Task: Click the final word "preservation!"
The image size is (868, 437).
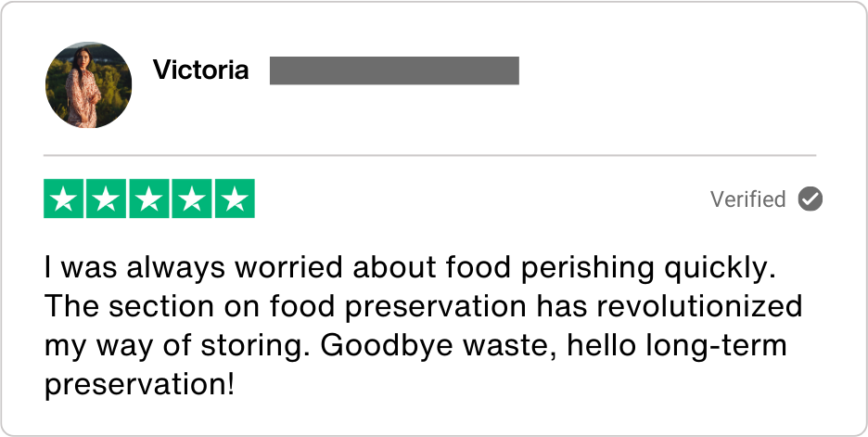Action: (x=139, y=384)
